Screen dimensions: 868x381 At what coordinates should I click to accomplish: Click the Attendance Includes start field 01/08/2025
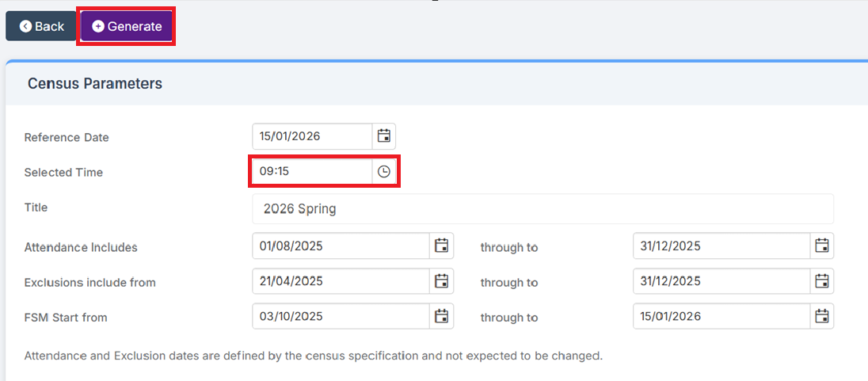pos(341,246)
